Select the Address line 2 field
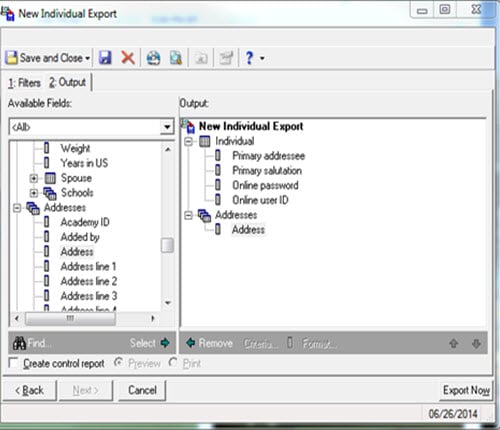The height and width of the screenshot is (430, 500). click(x=89, y=281)
